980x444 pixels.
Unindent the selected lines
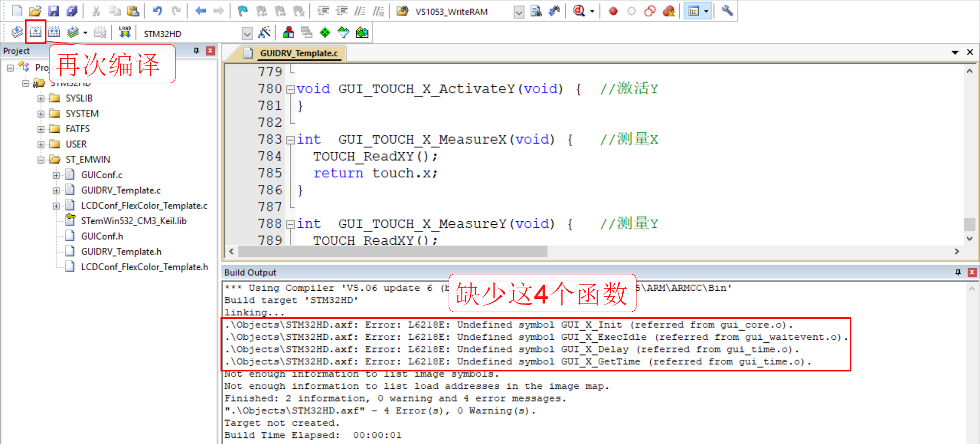(x=341, y=11)
